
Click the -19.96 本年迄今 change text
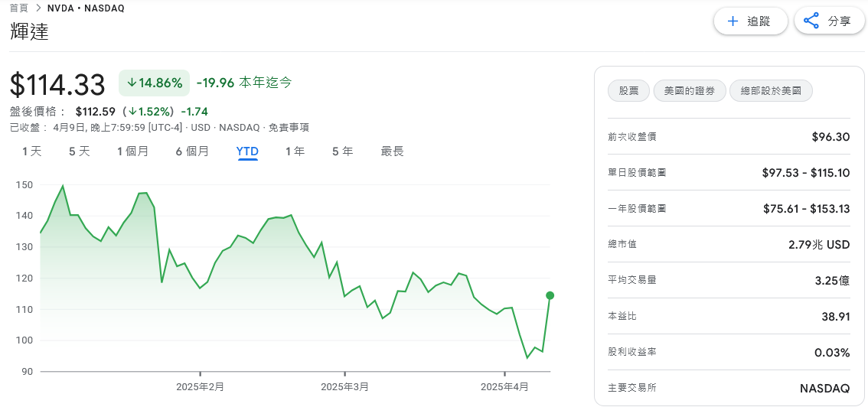pyautogui.click(x=244, y=83)
